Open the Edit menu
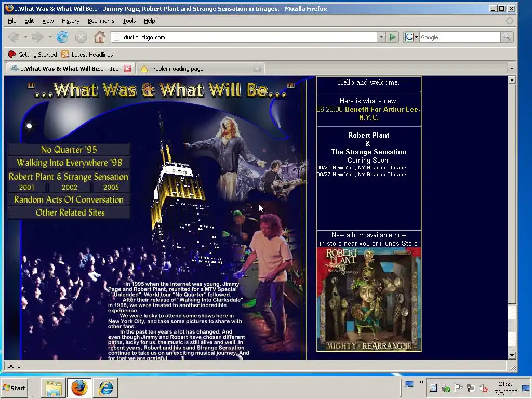This screenshot has width=532, height=399. [29, 21]
